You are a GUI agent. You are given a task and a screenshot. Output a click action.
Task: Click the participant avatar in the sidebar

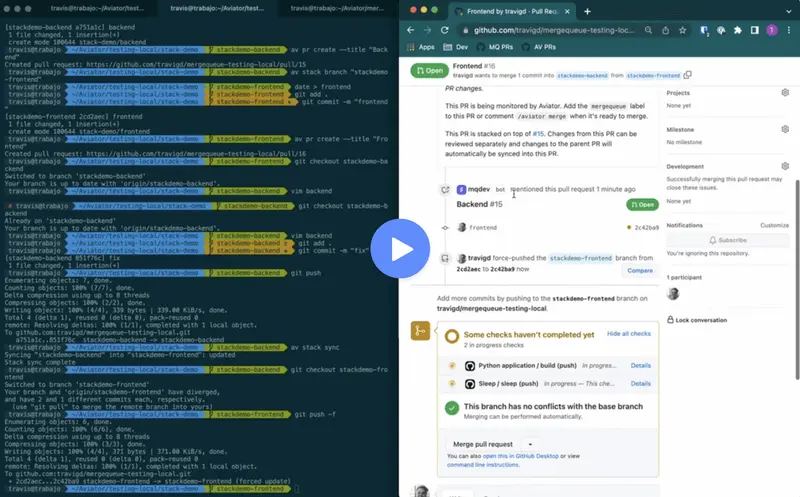(673, 293)
